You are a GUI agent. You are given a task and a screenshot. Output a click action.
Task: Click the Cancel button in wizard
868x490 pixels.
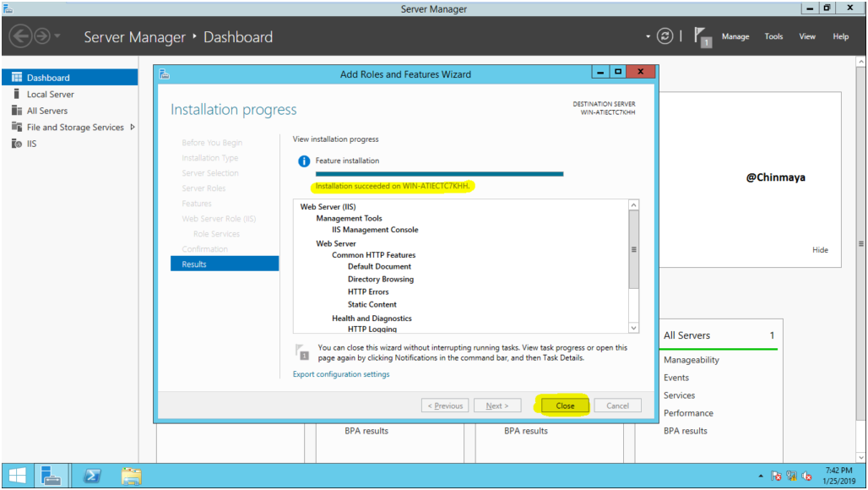click(x=617, y=406)
